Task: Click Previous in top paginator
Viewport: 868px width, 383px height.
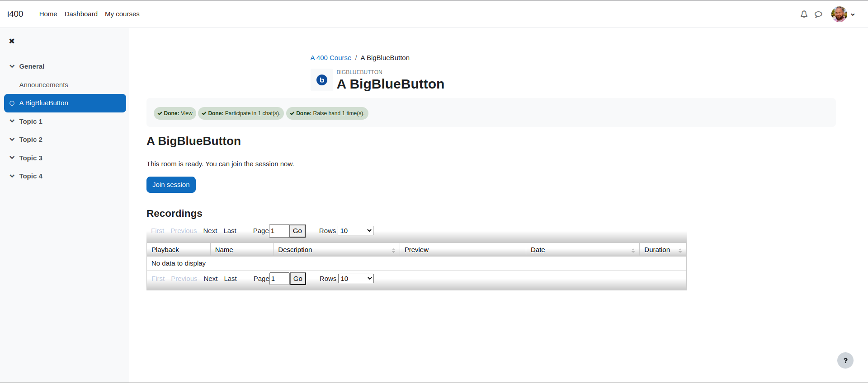Action: [184, 231]
